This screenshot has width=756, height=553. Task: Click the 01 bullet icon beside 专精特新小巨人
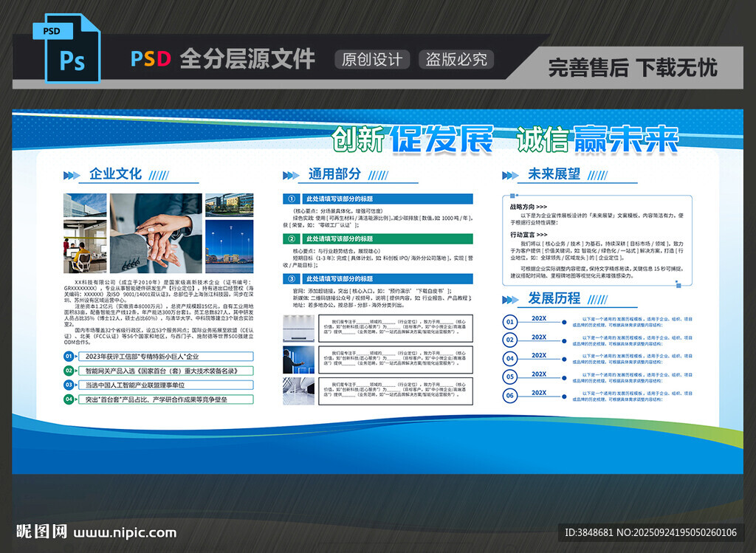click(x=69, y=357)
